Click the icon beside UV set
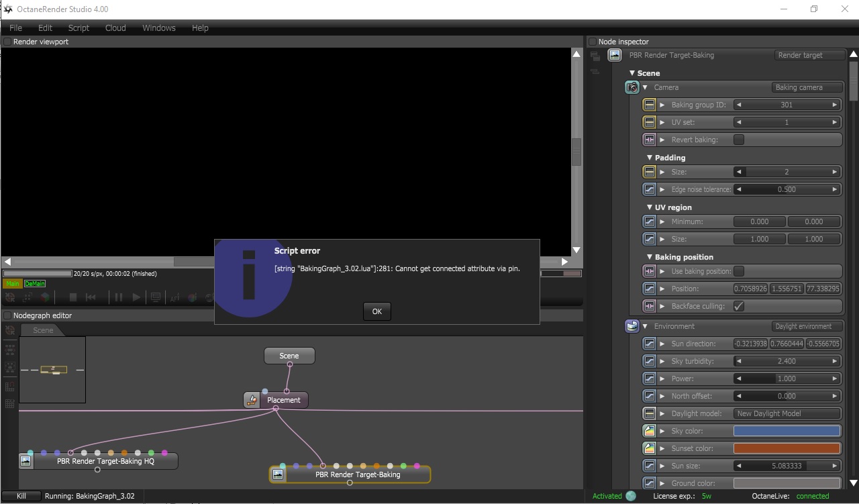859x504 pixels. tap(649, 122)
